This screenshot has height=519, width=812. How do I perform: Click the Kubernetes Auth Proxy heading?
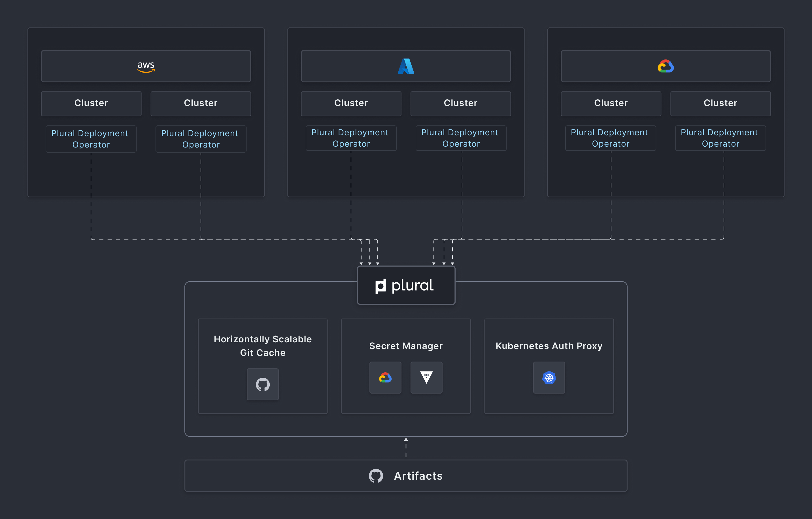(549, 346)
